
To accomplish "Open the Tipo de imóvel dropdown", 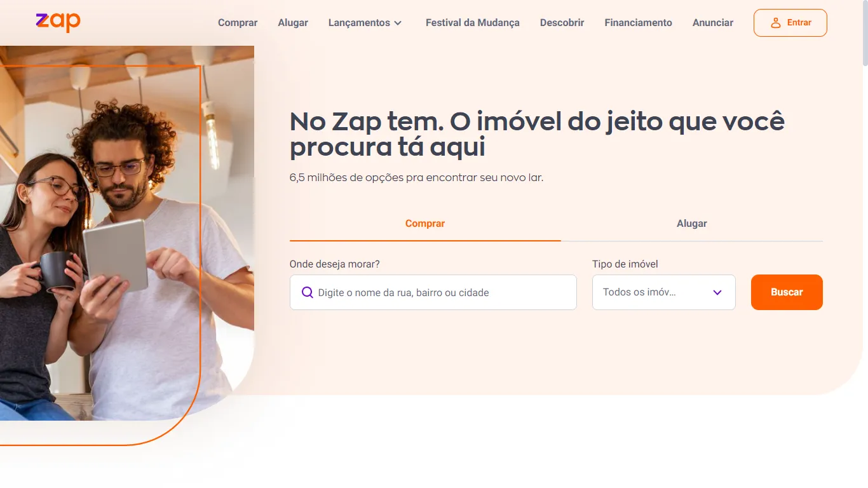I will [x=663, y=292].
